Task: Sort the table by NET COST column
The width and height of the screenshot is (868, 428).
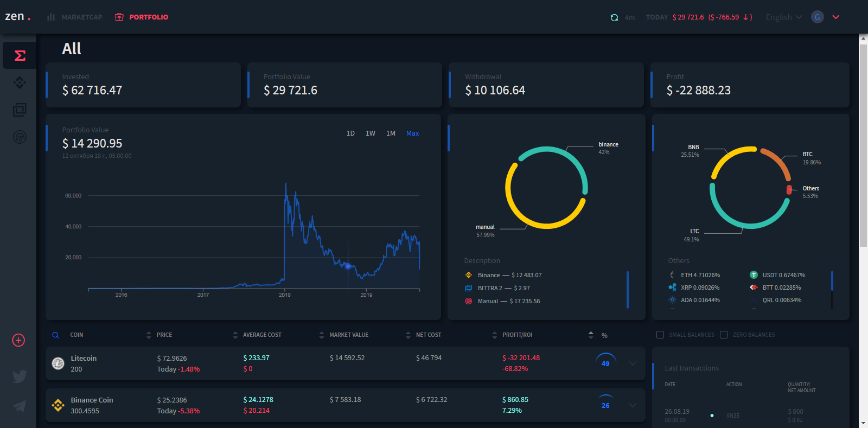Action: 429,335
